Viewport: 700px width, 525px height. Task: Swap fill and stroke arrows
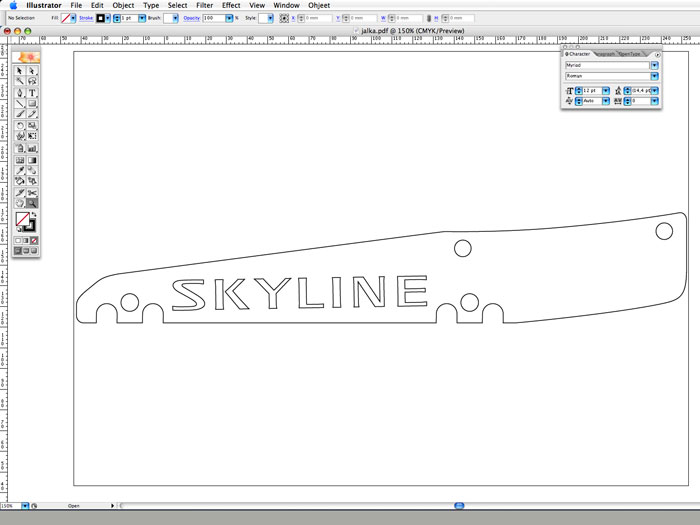(x=34, y=215)
